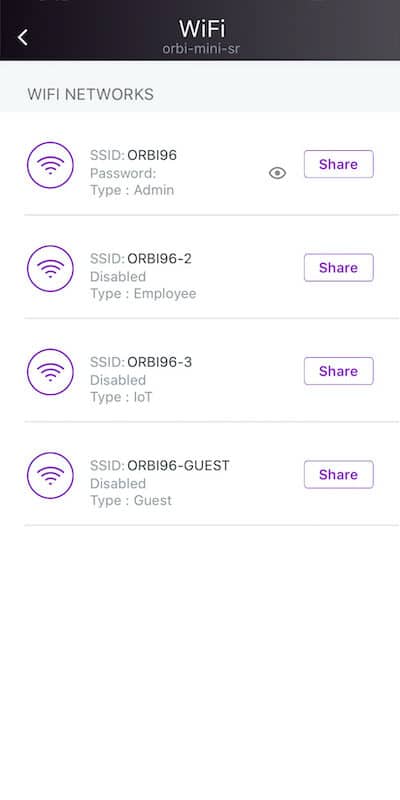The height and width of the screenshot is (800, 400).
Task: Tap the back arrow in header
Action: click(x=22, y=37)
